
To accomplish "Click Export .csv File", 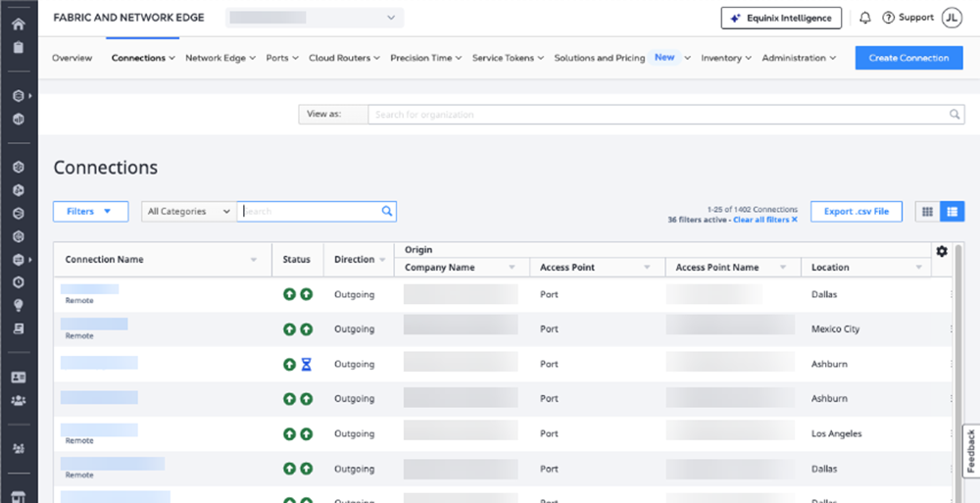I will pos(857,212).
